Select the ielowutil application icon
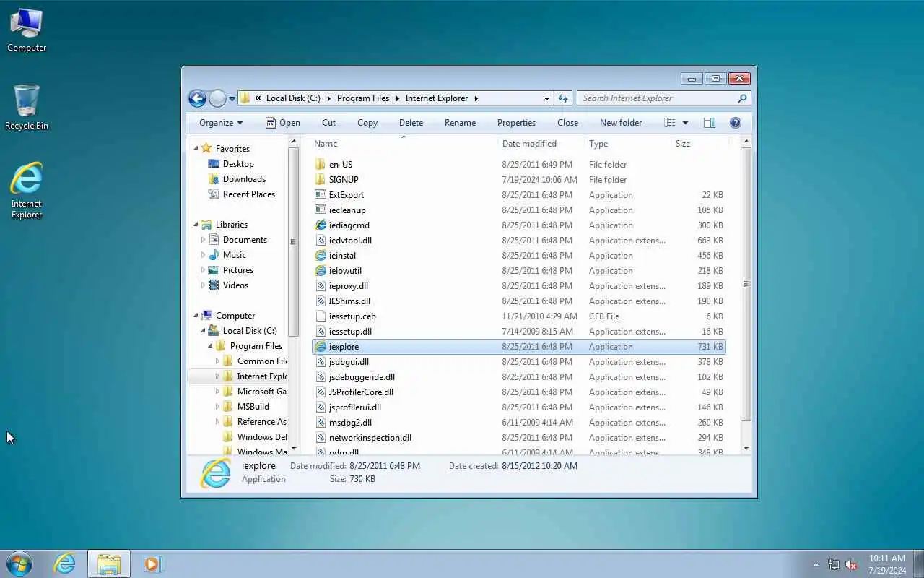 [321, 271]
